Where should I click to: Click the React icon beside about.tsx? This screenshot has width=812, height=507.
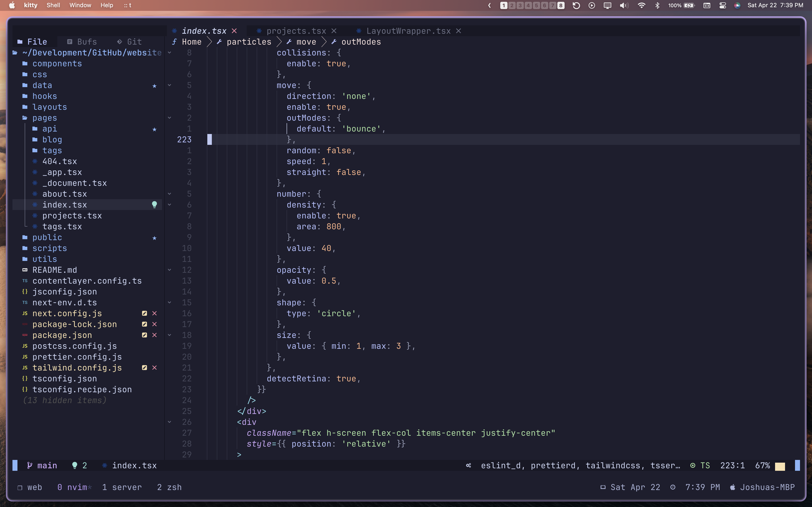[35, 194]
